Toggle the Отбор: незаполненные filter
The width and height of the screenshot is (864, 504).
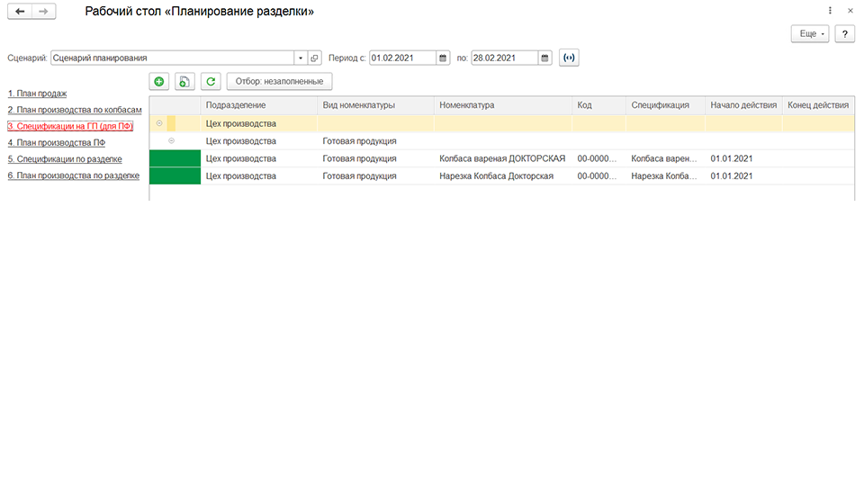(279, 82)
